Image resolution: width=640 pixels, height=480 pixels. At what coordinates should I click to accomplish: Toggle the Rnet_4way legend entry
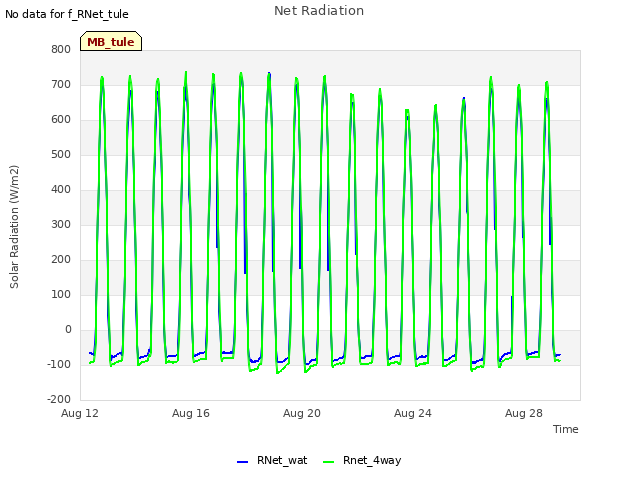pyautogui.click(x=362, y=460)
